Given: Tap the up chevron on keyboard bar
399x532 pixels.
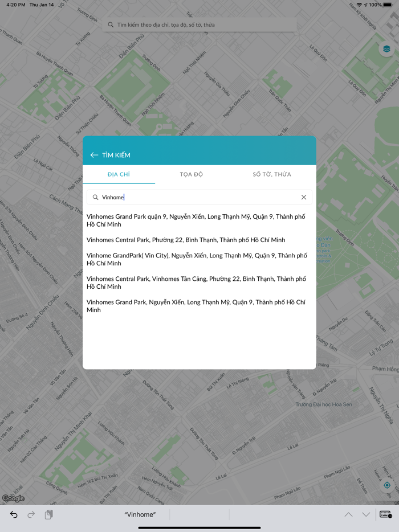Looking at the screenshot, I should (x=348, y=515).
